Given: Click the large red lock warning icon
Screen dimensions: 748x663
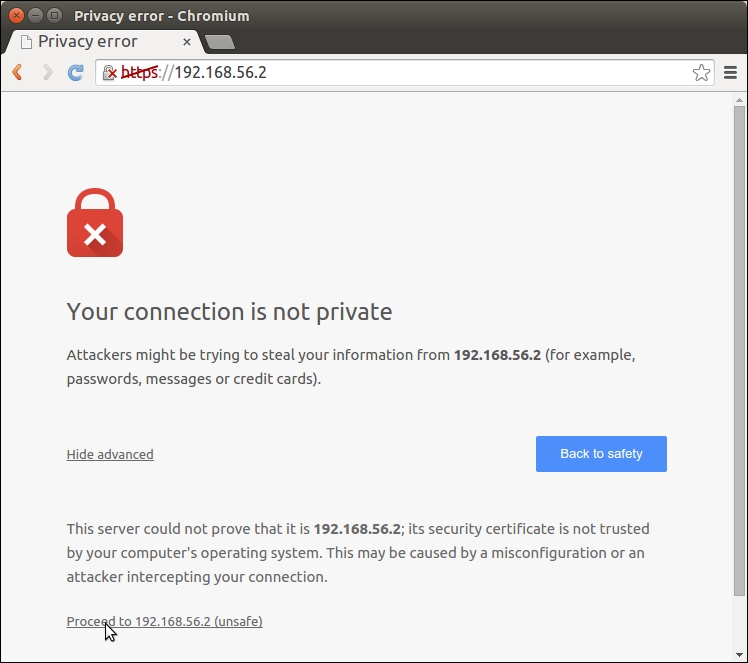Looking at the screenshot, I should pos(95,223).
